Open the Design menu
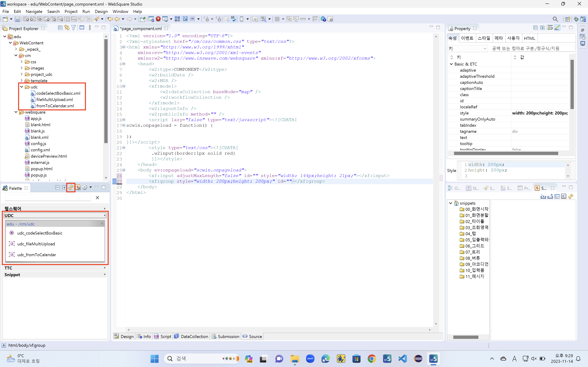 tap(101, 11)
